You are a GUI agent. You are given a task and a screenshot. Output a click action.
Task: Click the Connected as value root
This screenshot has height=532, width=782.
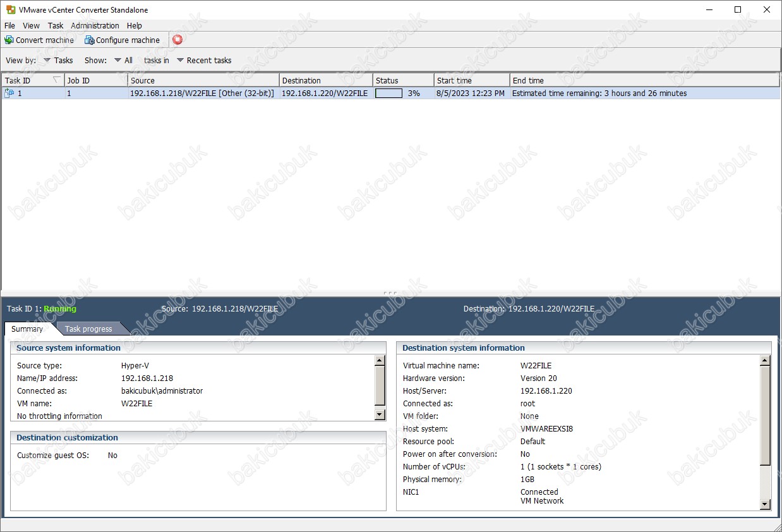pyautogui.click(x=527, y=404)
